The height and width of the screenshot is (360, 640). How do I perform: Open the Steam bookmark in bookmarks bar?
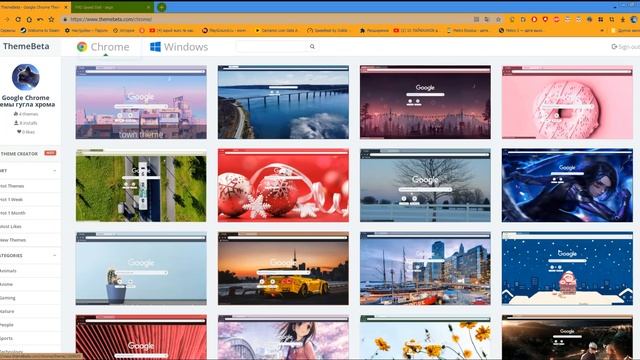pyautogui.click(x=40, y=30)
